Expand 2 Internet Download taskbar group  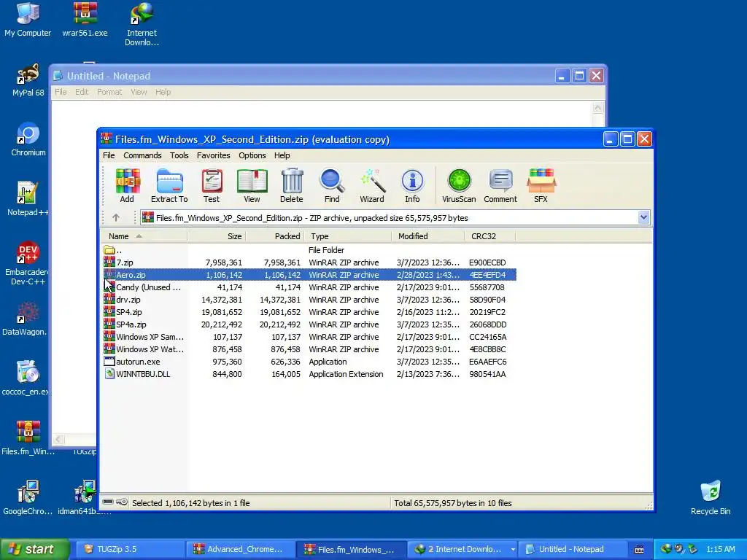462,549
